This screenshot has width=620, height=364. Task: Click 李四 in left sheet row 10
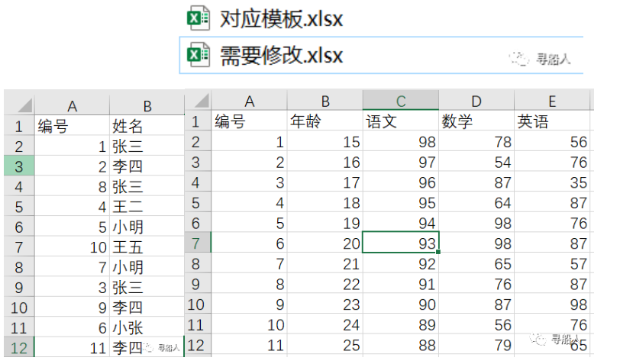147,307
